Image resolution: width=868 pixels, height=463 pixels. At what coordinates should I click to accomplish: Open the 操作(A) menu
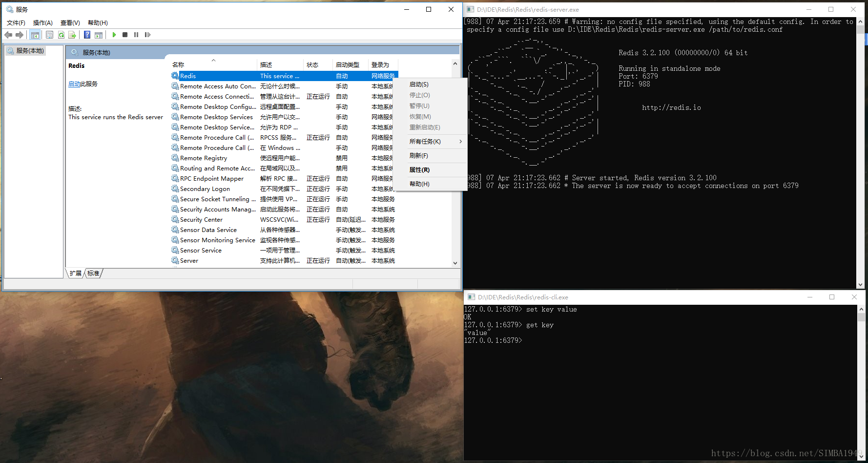(x=42, y=23)
